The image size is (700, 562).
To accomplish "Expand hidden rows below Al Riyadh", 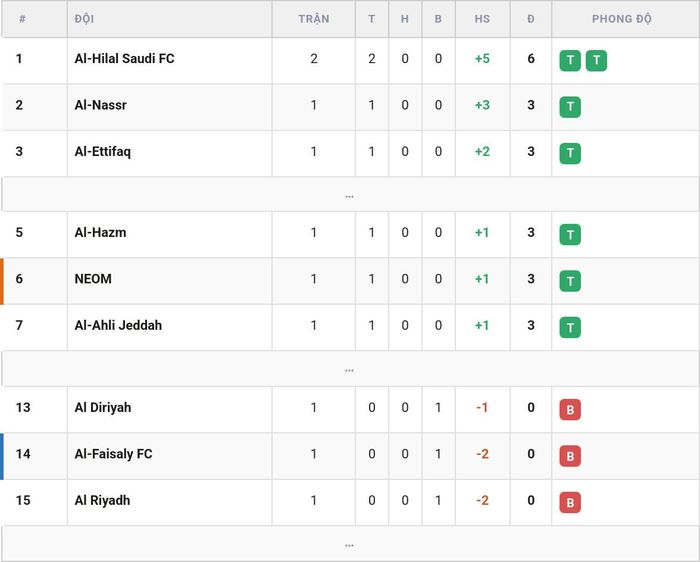I will coord(350,544).
